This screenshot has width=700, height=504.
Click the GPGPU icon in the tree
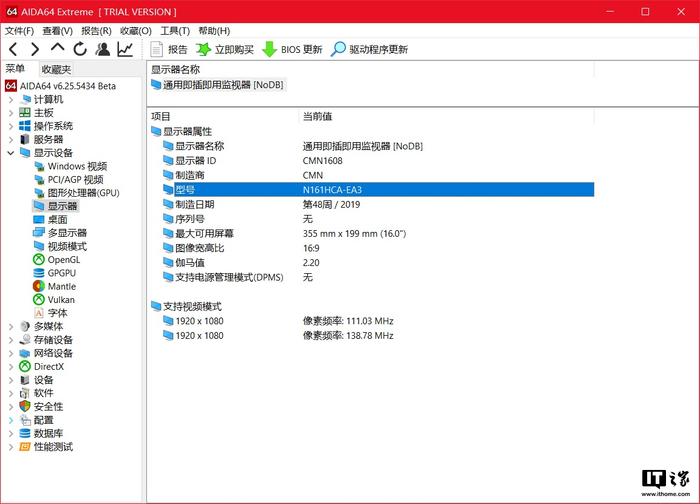(39, 273)
